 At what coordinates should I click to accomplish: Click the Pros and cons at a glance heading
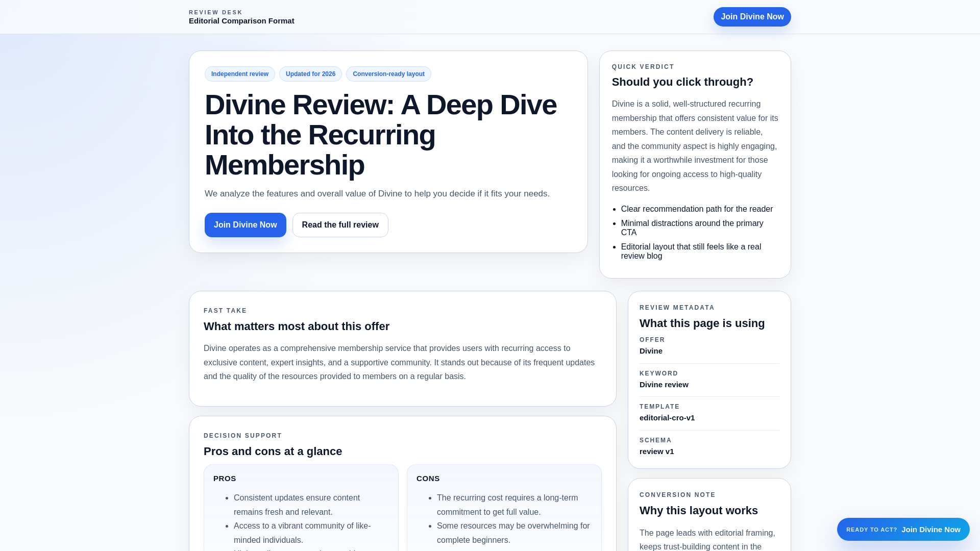(x=273, y=452)
